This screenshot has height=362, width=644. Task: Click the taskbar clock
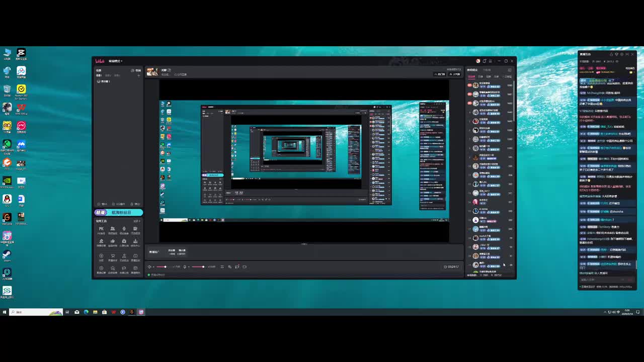pos(627,312)
